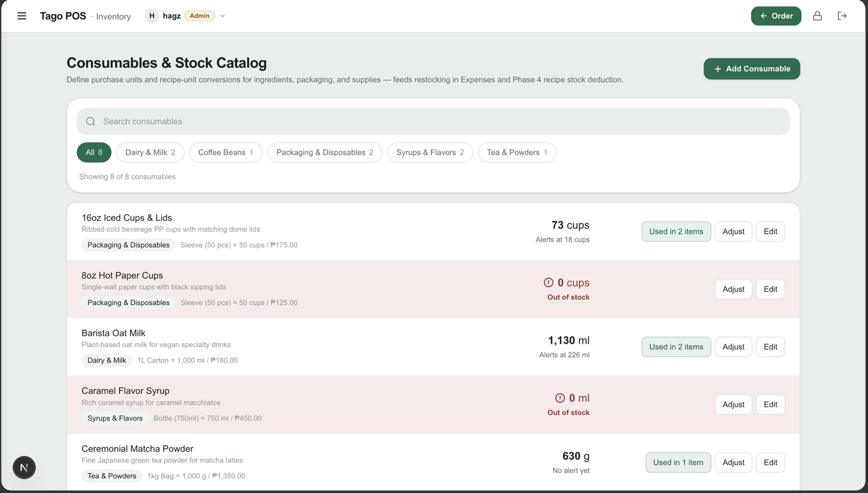View items using 16oz Iced Cups & Lids
This screenshot has width=868, height=493.
(676, 231)
